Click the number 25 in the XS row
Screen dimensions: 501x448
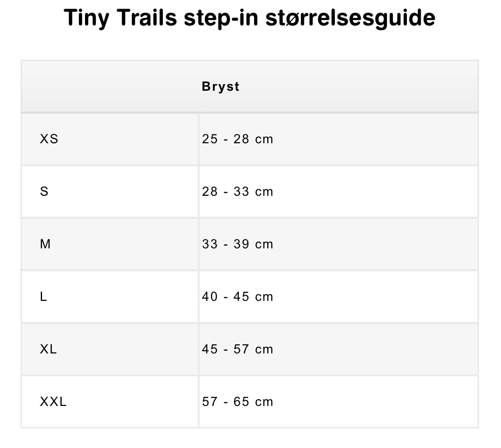[x=210, y=139]
